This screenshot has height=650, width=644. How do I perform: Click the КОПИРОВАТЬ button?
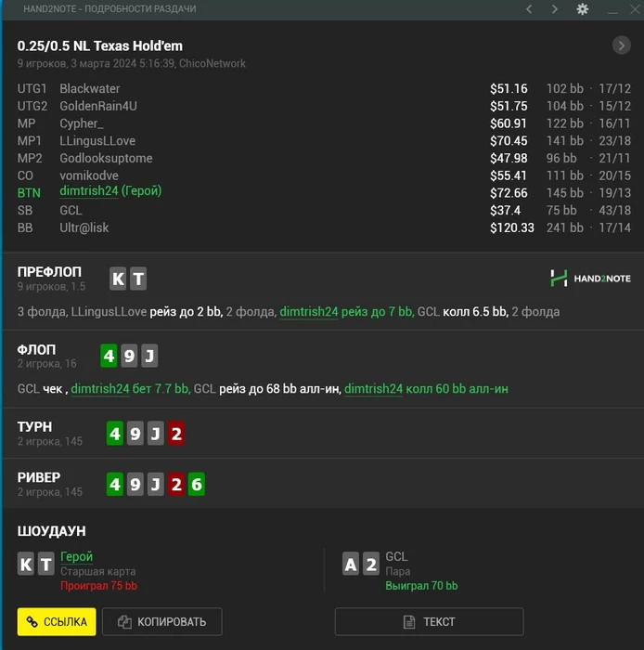[162, 621]
